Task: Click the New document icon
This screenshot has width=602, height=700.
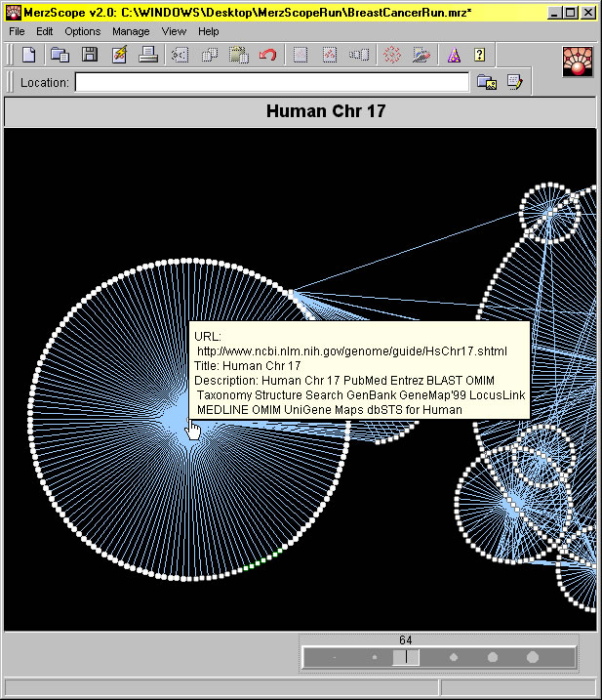Action: [x=28, y=55]
